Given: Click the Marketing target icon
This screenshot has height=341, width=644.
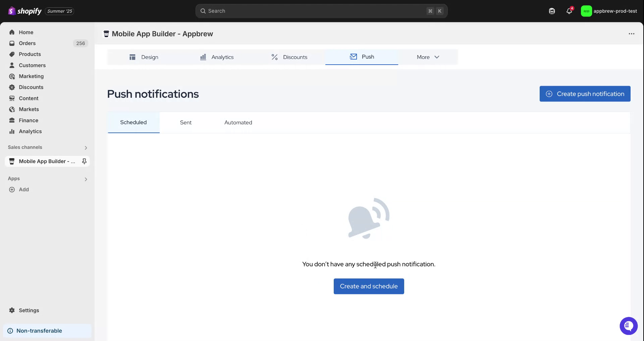Looking at the screenshot, I should tap(12, 76).
